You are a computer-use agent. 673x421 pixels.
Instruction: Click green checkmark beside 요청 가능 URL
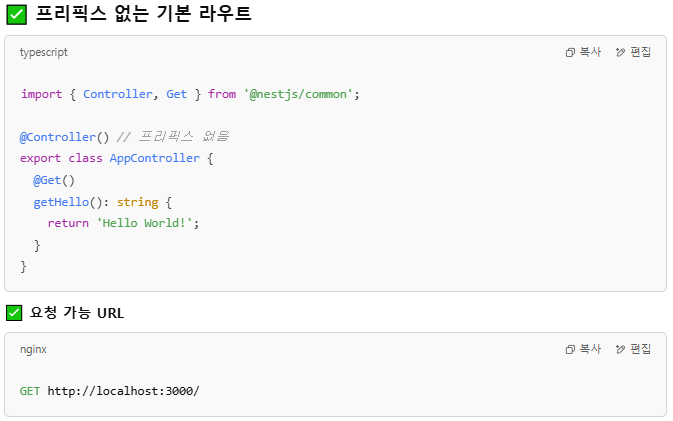[14, 313]
